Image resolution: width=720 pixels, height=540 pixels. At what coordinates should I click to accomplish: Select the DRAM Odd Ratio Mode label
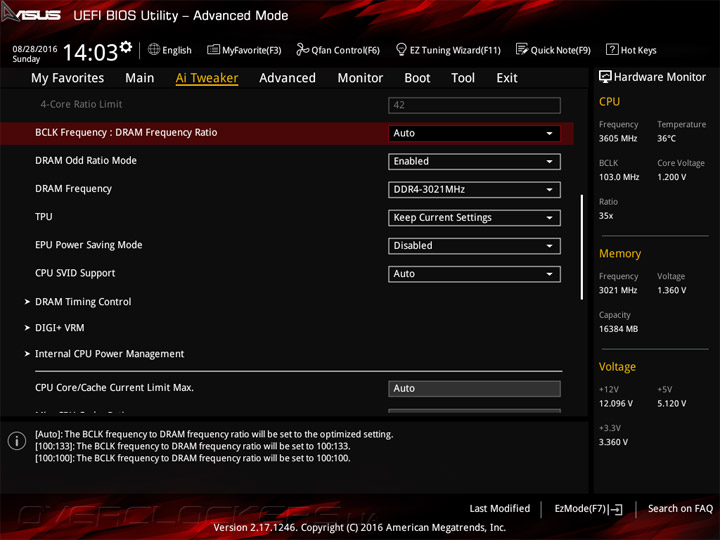86,161
